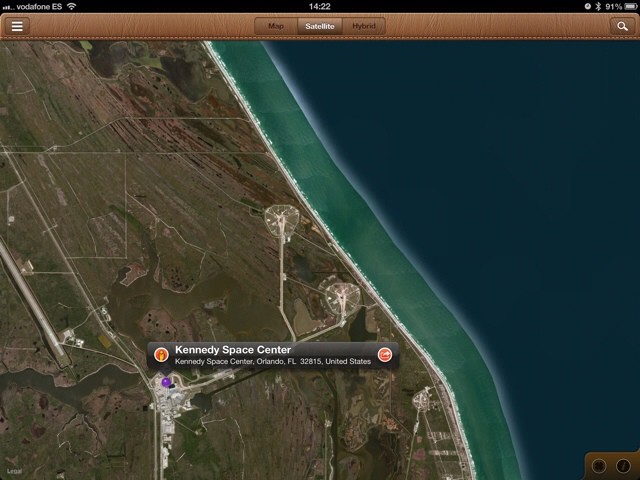640x480 pixels.
Task: Tap the round location button beside info
Action: pos(600,466)
